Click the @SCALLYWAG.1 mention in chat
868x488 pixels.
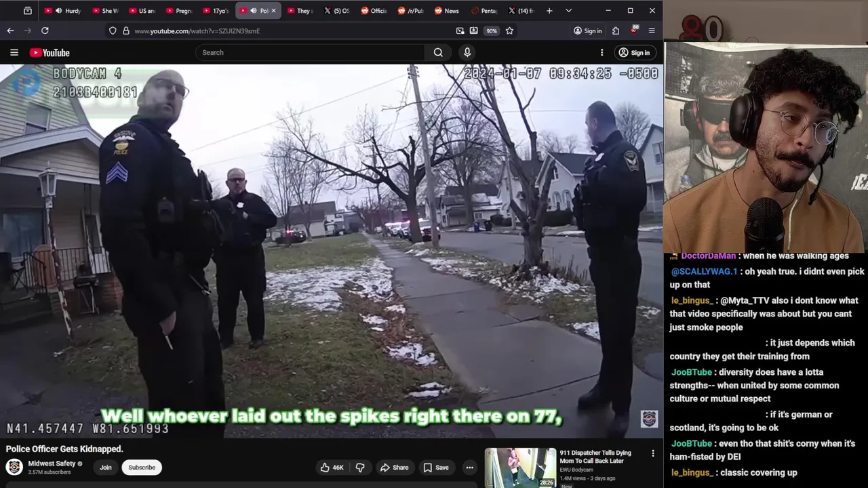point(704,271)
